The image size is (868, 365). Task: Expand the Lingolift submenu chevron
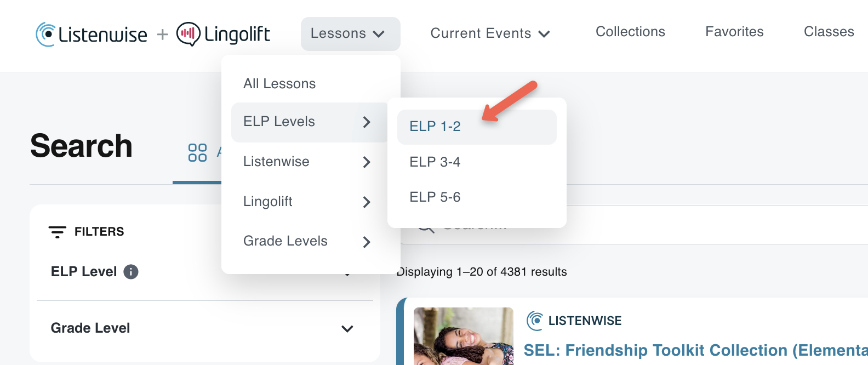tap(367, 202)
